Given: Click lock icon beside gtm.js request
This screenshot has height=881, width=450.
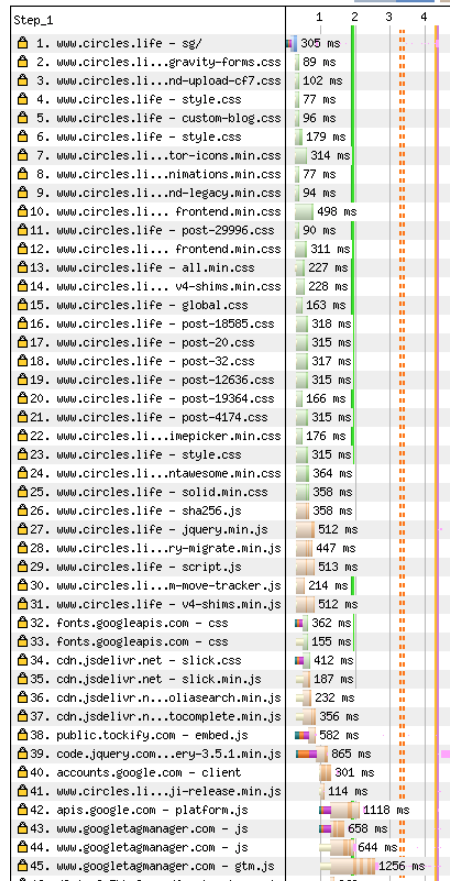Looking at the screenshot, I should tap(22, 866).
